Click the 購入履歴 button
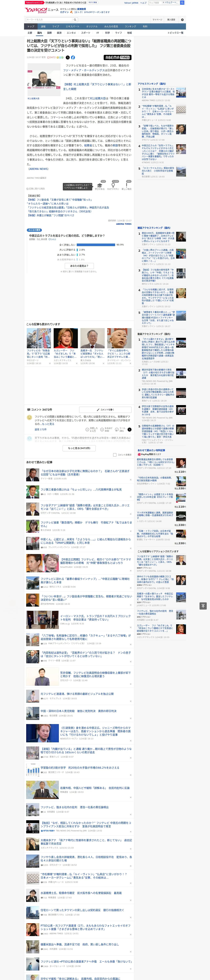Image resolution: width=210 pixels, height=980 pixels. [171, 19]
